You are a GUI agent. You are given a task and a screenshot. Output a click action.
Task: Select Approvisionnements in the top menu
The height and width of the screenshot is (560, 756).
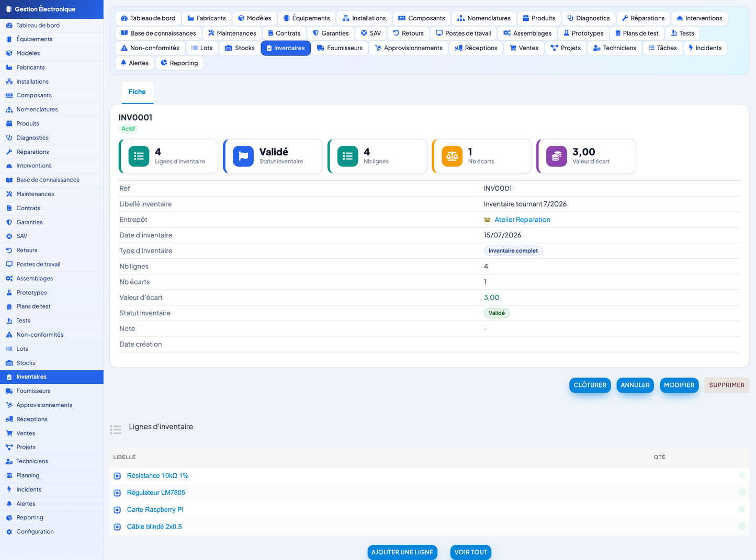409,48
